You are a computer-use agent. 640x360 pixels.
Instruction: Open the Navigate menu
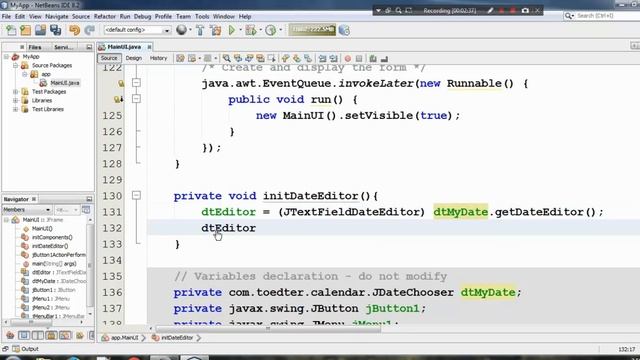pyautogui.click(x=56, y=17)
